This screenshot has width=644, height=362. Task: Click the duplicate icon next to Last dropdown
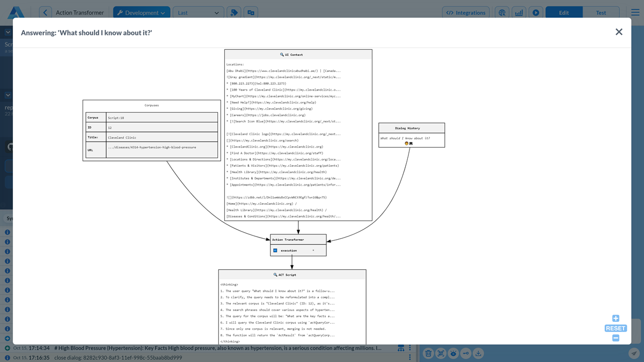pyautogui.click(x=251, y=12)
